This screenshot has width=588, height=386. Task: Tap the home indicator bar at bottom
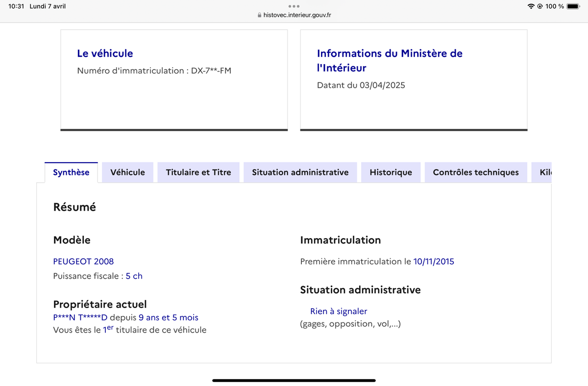tap(294, 380)
